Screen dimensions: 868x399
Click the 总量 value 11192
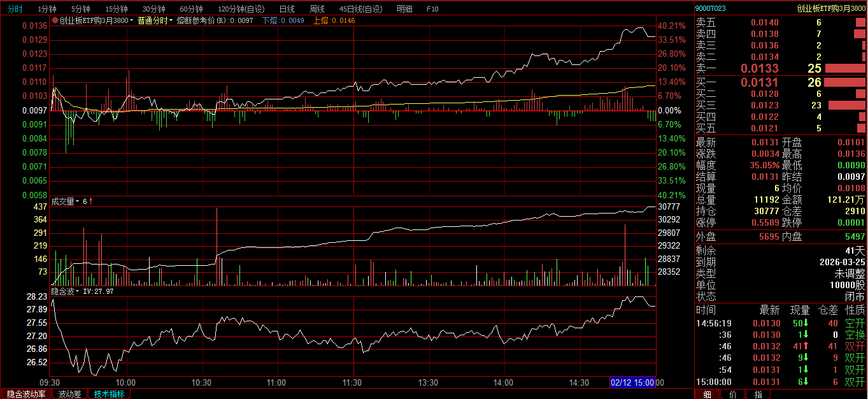(766, 199)
